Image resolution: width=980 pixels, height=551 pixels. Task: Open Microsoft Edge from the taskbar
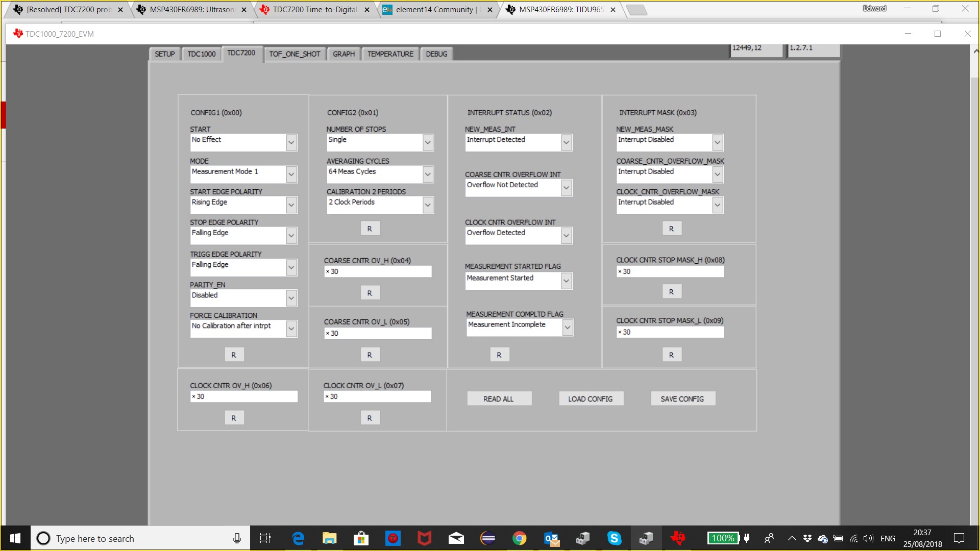pyautogui.click(x=298, y=538)
